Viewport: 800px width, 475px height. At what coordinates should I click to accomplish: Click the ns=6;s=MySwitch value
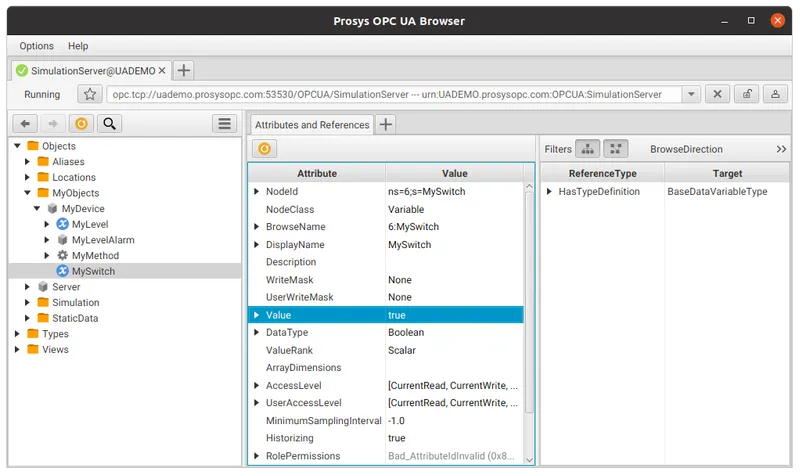[427, 191]
